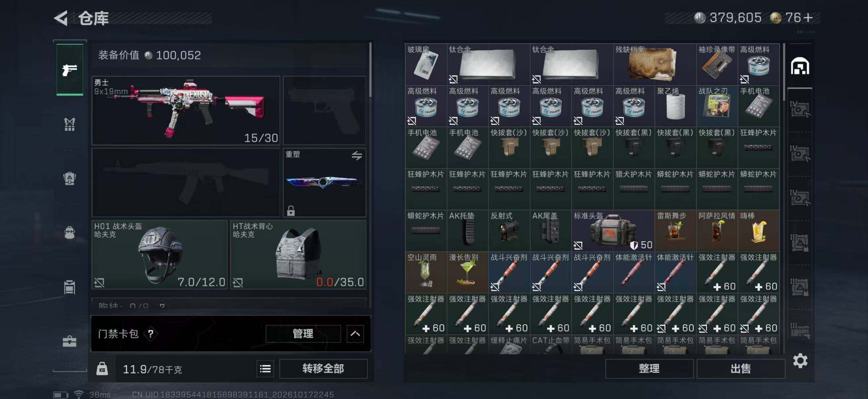This screenshot has width=868, height=399.
Task: Click the 出售 sell button
Action: point(741,369)
